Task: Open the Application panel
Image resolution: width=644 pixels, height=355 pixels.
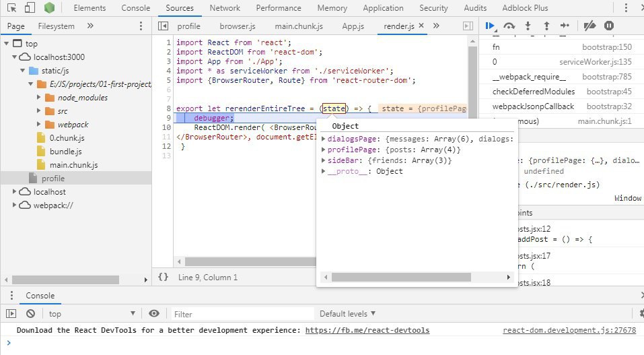Action: pyautogui.click(x=383, y=8)
